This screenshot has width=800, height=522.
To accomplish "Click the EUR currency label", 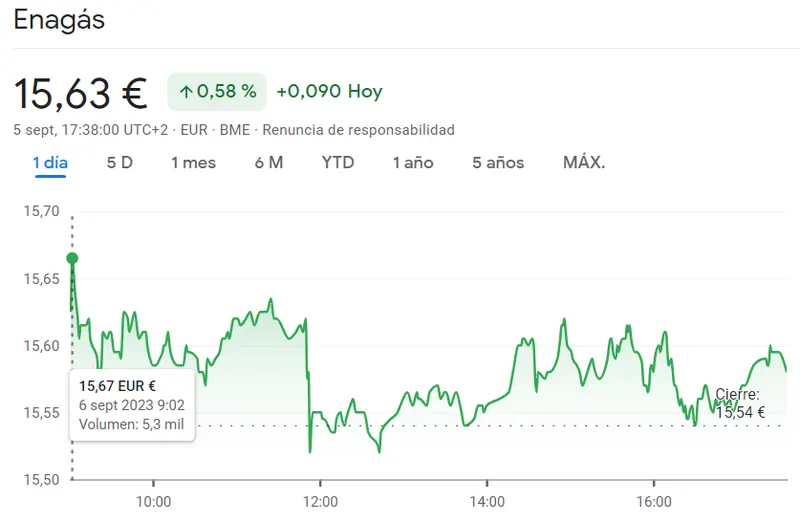I will coord(194,130).
